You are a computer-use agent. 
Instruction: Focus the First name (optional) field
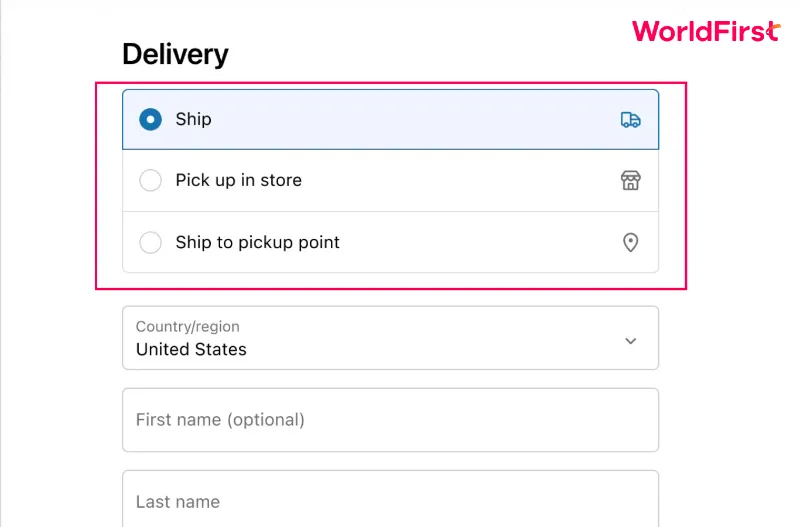[x=390, y=420]
